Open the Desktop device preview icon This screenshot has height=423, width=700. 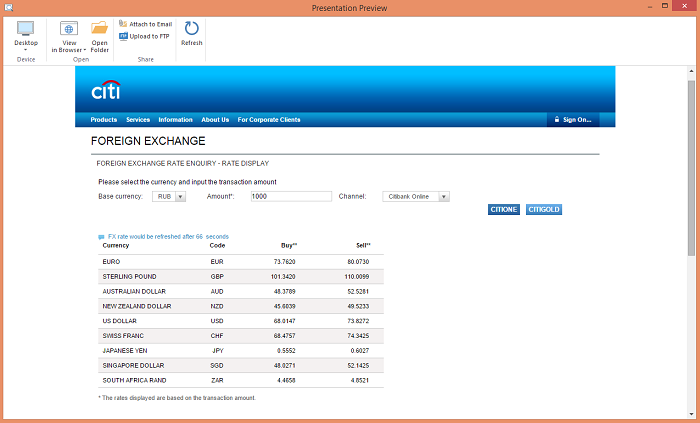(x=25, y=29)
